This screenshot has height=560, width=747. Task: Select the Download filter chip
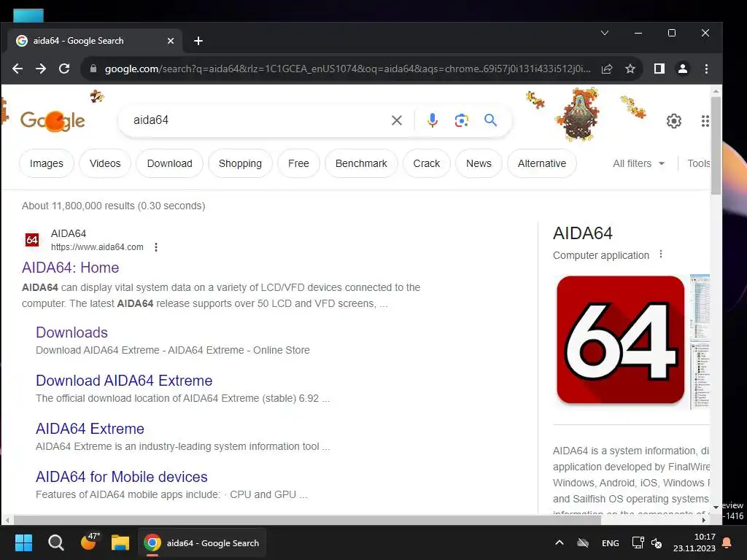point(169,163)
